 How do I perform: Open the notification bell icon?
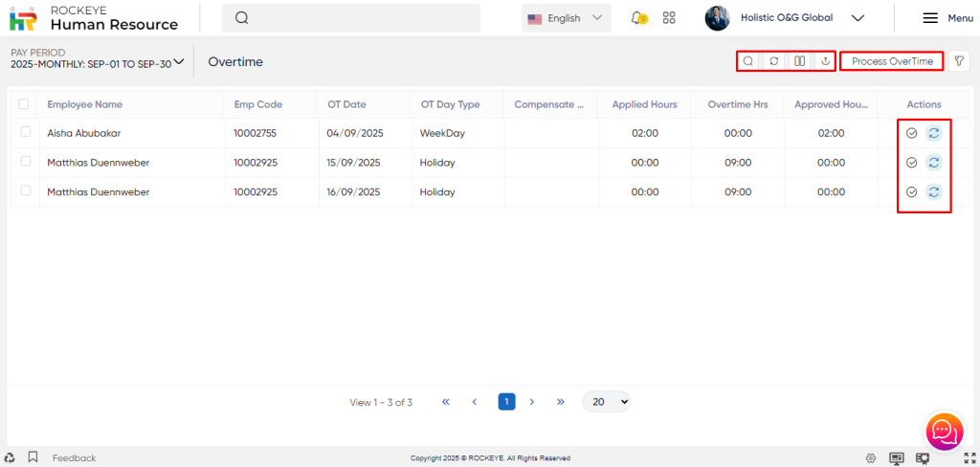(638, 18)
